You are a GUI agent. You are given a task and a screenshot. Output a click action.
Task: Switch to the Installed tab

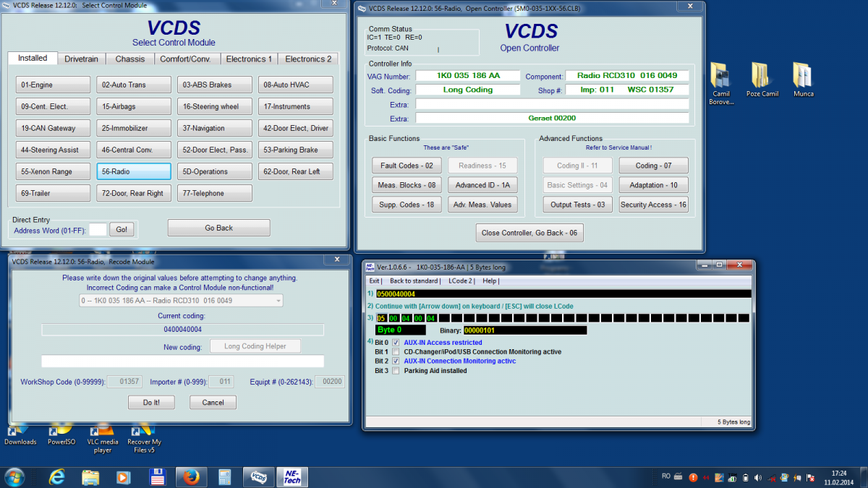tap(33, 59)
